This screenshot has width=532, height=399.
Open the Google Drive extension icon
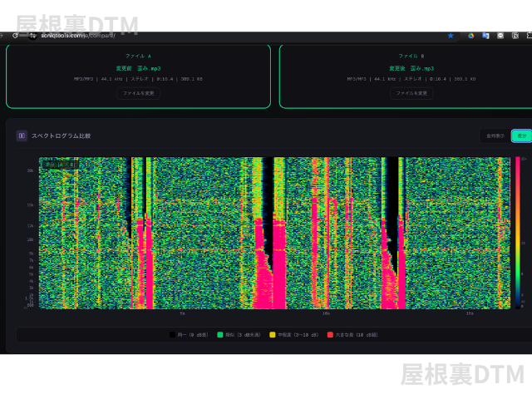(471, 36)
